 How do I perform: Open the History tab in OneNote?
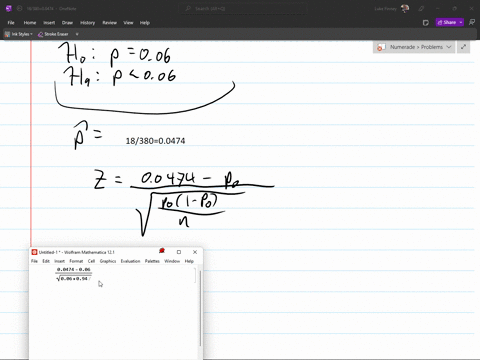point(87,23)
